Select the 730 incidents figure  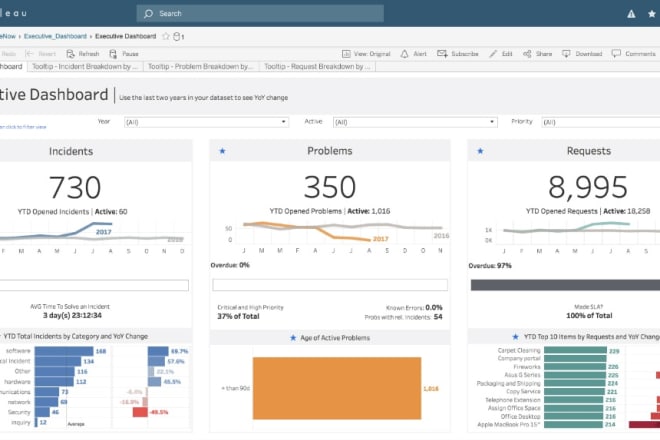pos(75,187)
